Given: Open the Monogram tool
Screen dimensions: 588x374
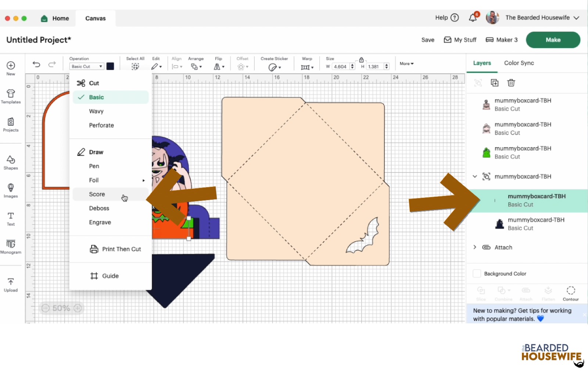Looking at the screenshot, I should click(x=11, y=246).
